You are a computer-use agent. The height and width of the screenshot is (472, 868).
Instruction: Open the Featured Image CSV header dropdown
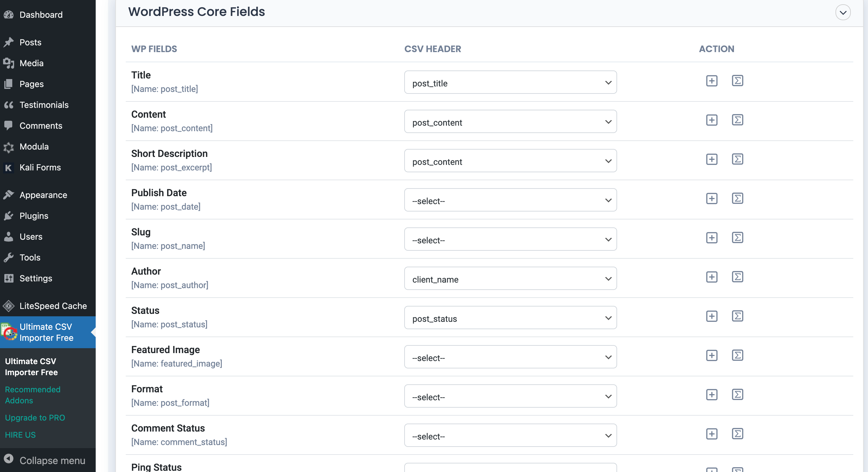tap(511, 357)
